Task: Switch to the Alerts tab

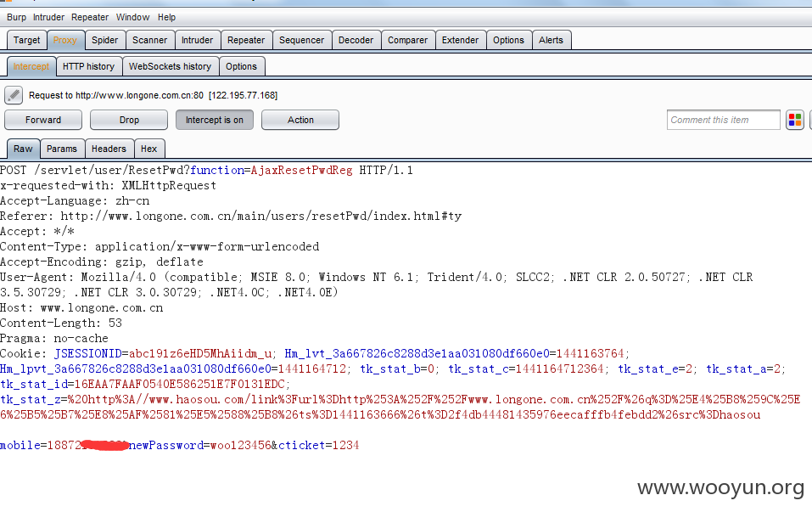Action: click(551, 40)
